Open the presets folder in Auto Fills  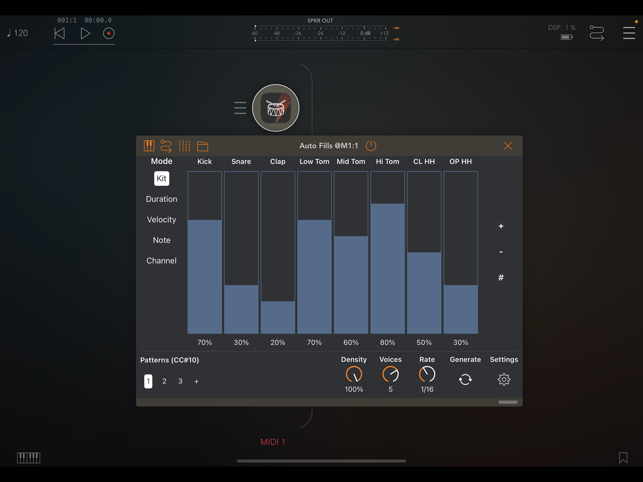coord(203,146)
